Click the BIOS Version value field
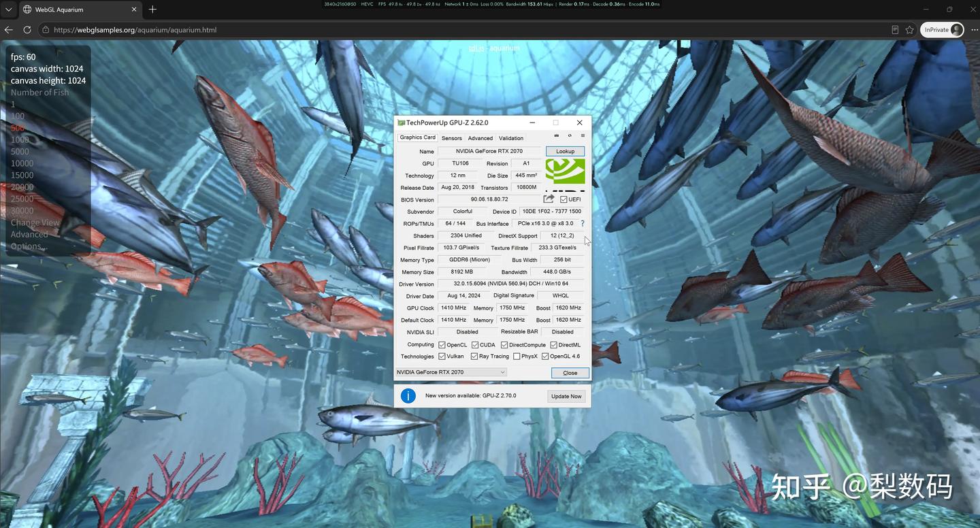 point(489,199)
